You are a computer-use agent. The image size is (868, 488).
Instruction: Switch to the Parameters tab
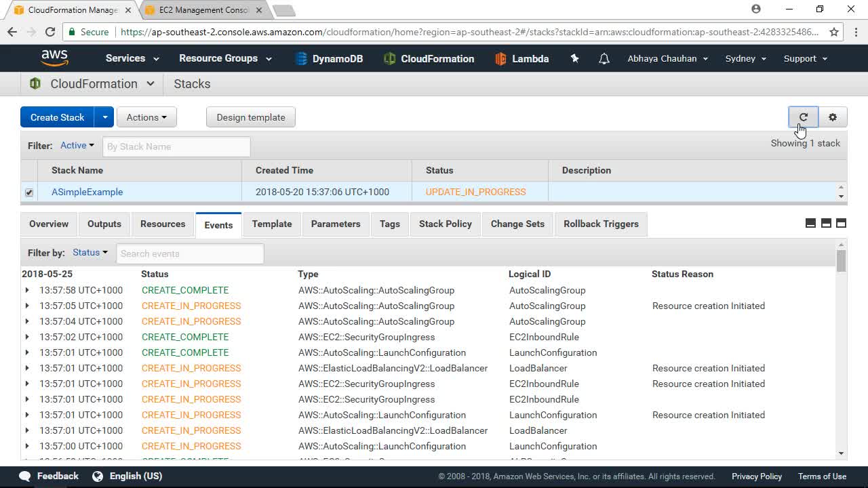(x=336, y=224)
